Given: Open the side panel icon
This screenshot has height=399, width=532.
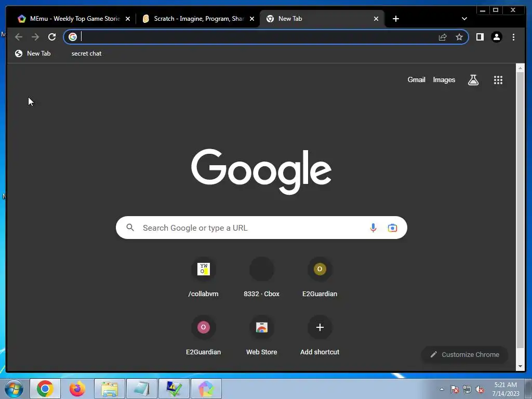Looking at the screenshot, I should tap(480, 37).
